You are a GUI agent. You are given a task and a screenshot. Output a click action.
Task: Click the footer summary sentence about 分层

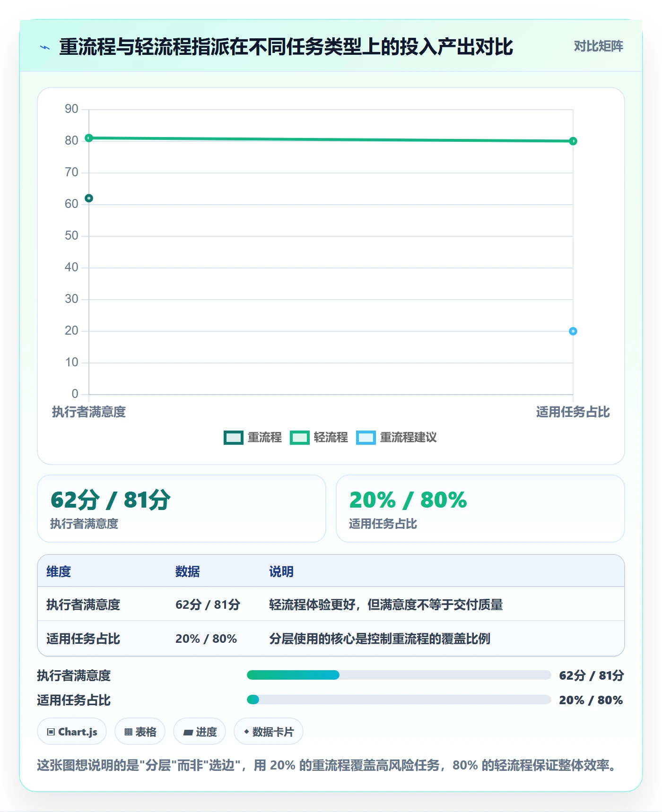pyautogui.click(x=328, y=765)
